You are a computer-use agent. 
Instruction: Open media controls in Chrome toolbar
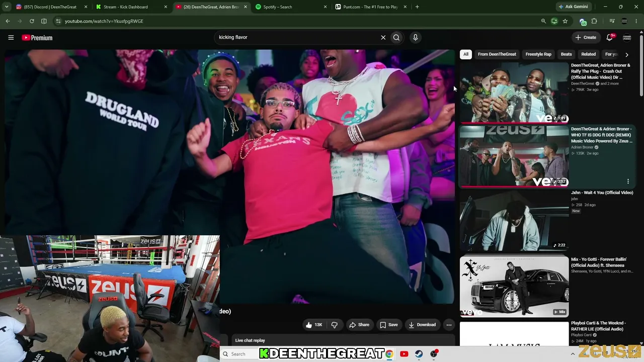coord(612,21)
